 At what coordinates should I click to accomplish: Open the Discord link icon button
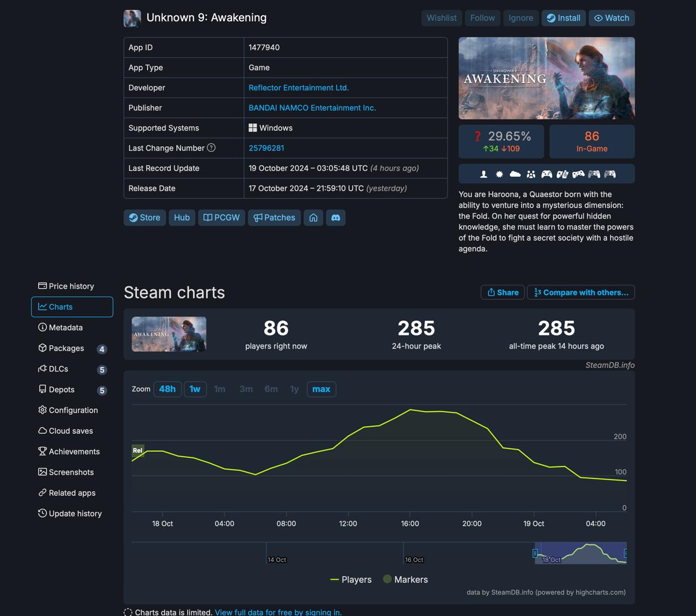pos(335,217)
